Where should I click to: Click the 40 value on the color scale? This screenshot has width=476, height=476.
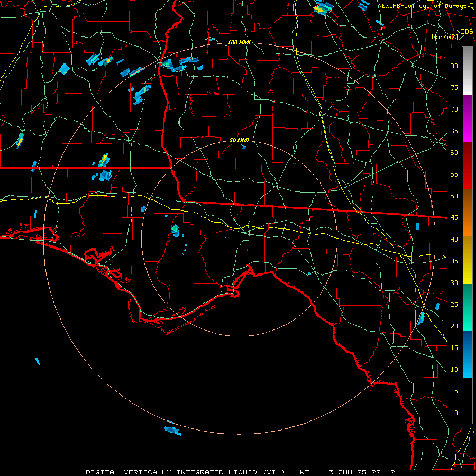[454, 239]
